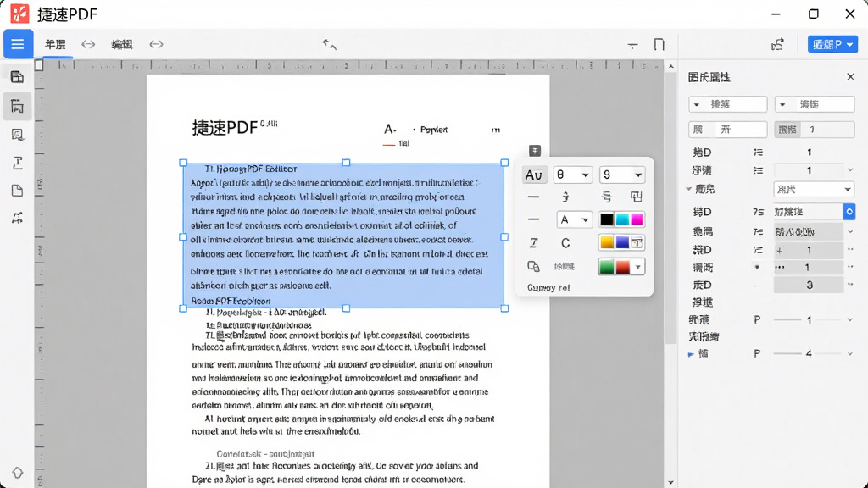The height and width of the screenshot is (488, 868).
Task: Pick the yellow color swatch
Action: (x=607, y=242)
